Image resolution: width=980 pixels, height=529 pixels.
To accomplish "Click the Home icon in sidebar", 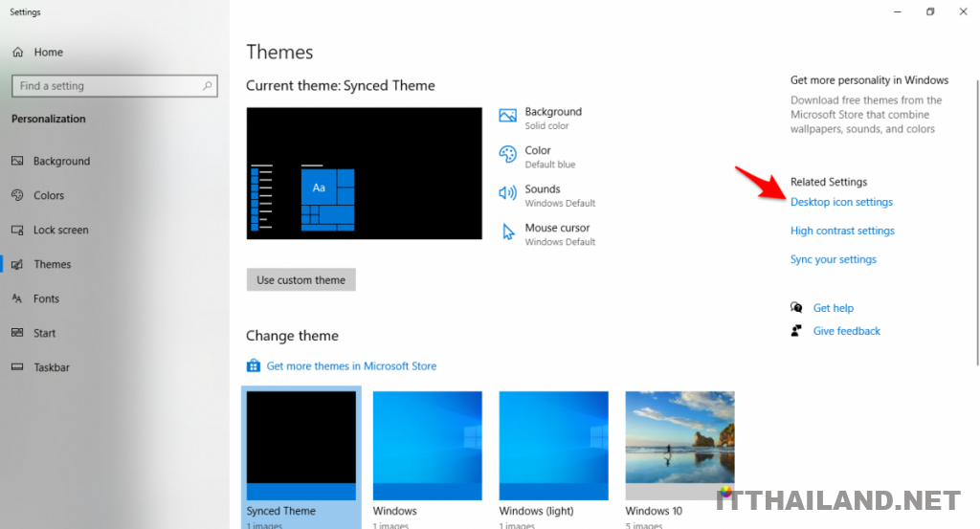I will [x=18, y=53].
